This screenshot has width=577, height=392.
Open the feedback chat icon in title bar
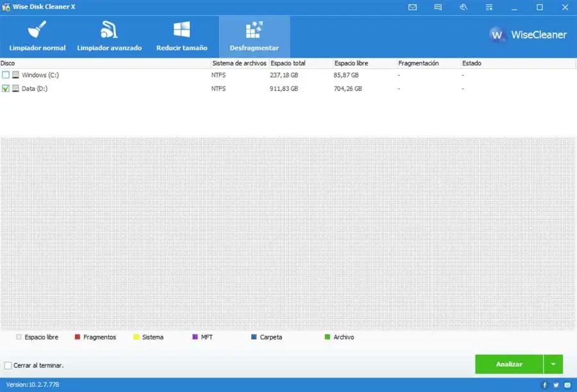438,7
